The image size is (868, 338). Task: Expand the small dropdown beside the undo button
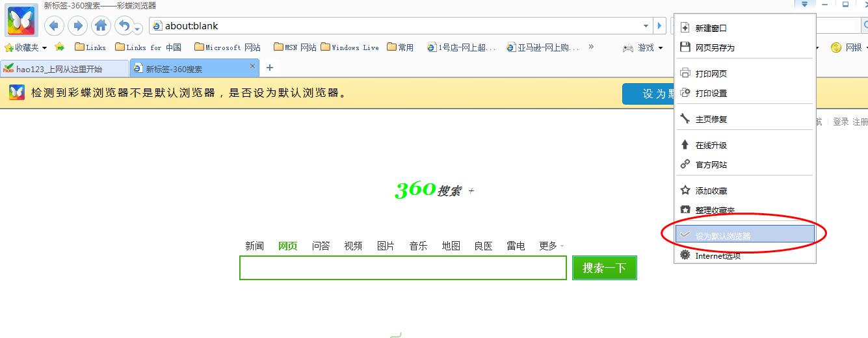(x=138, y=29)
